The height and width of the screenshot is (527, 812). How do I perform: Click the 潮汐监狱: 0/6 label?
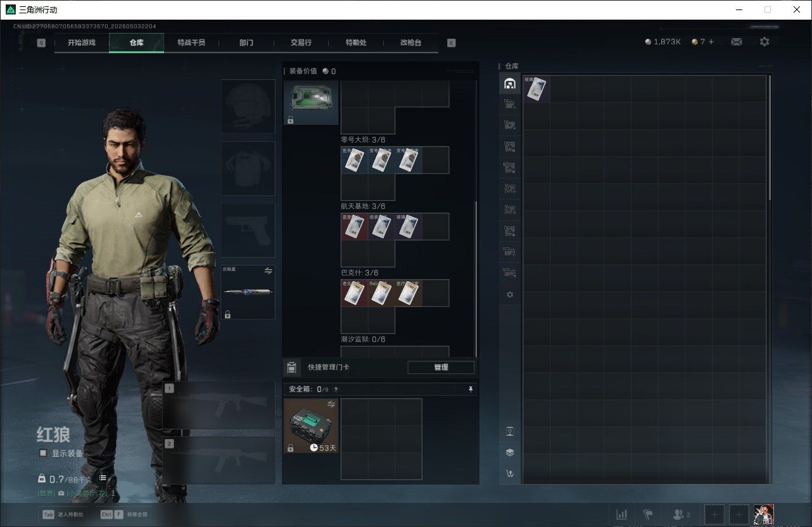[x=364, y=339]
